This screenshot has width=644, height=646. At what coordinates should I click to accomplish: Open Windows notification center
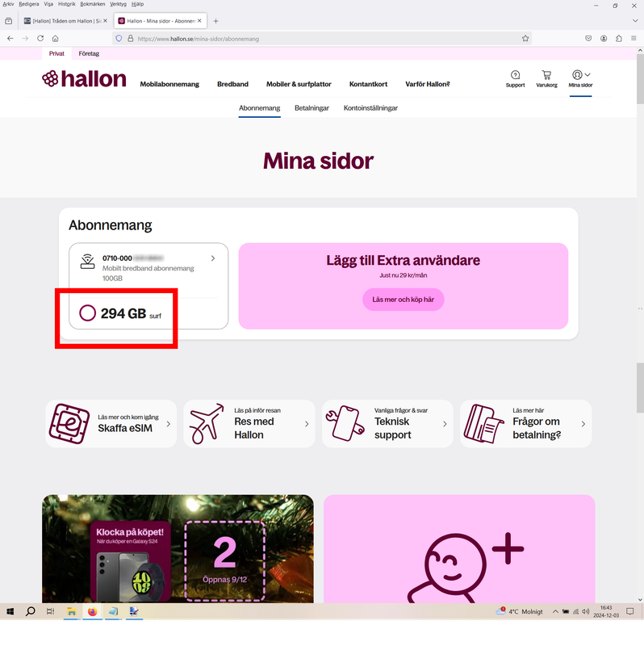coord(630,611)
